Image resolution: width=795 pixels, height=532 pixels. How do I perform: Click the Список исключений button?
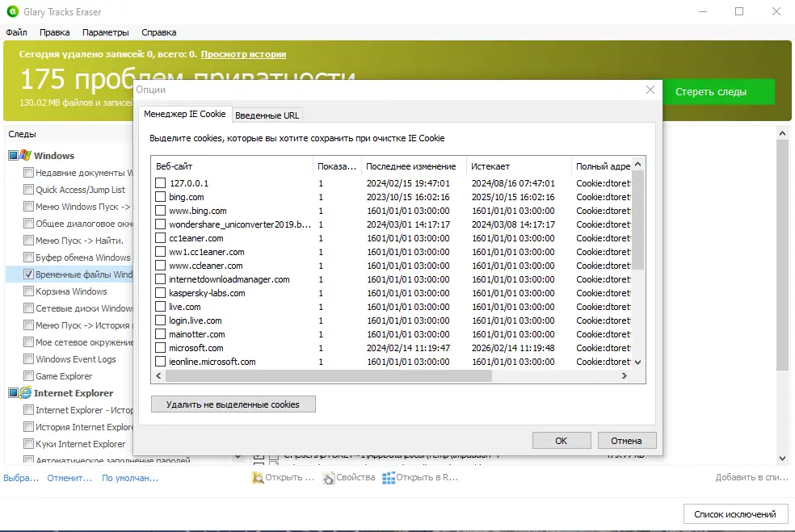(x=735, y=514)
